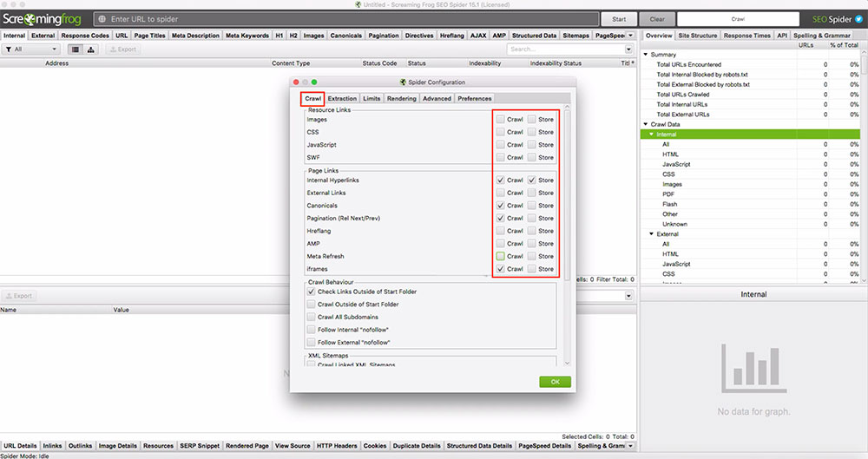Screen dimensions: 868x459
Task: Select PDF row in Crawl Data
Action: [750, 193]
